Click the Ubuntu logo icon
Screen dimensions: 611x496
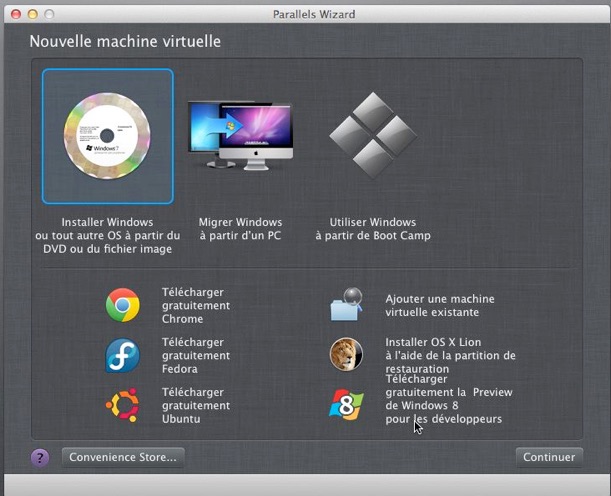coord(122,405)
